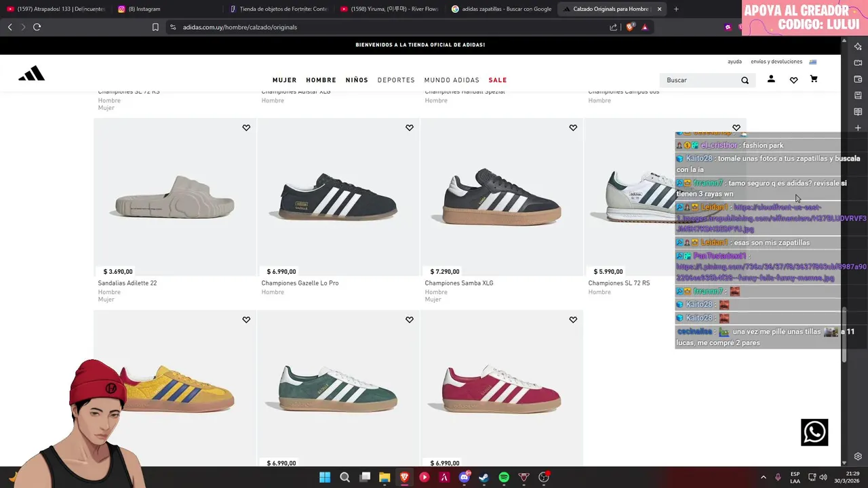Open the Reading list sidebar icon
Screen dimensions: 868x488
point(858,112)
